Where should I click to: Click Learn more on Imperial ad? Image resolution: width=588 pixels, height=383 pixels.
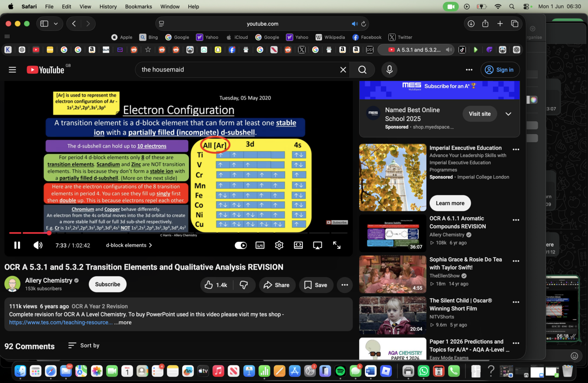click(x=450, y=203)
